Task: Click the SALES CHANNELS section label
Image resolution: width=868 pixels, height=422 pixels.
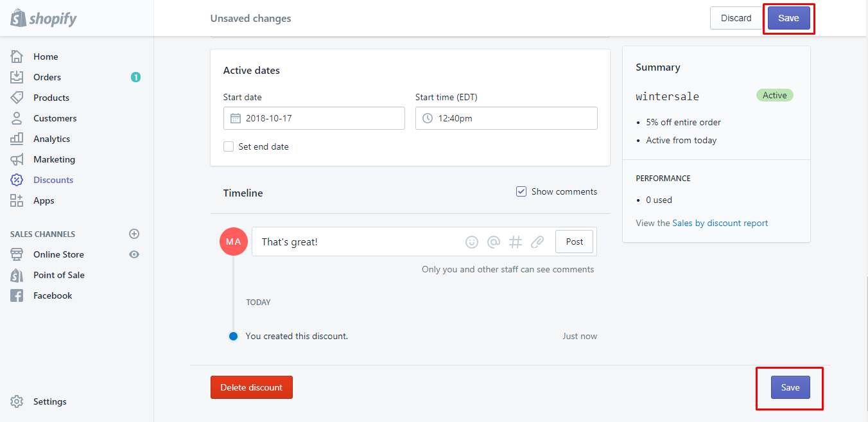Action: (x=42, y=234)
